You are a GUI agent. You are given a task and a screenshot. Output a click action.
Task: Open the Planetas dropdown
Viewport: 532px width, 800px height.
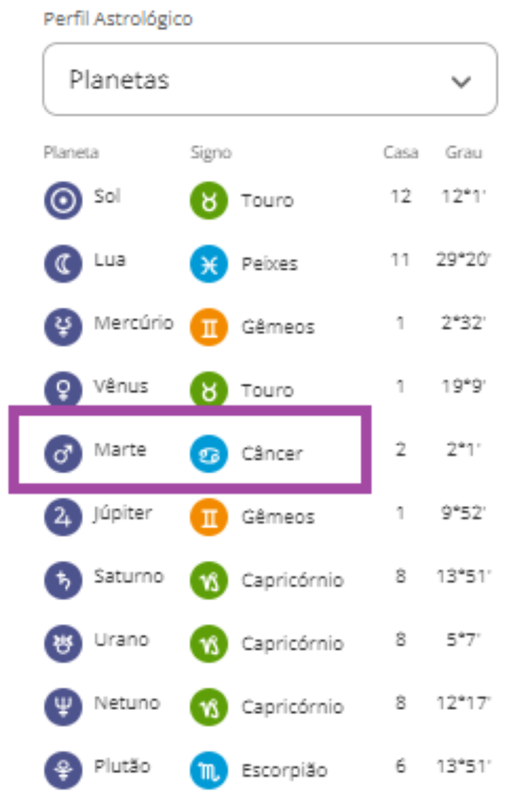click(x=269, y=80)
